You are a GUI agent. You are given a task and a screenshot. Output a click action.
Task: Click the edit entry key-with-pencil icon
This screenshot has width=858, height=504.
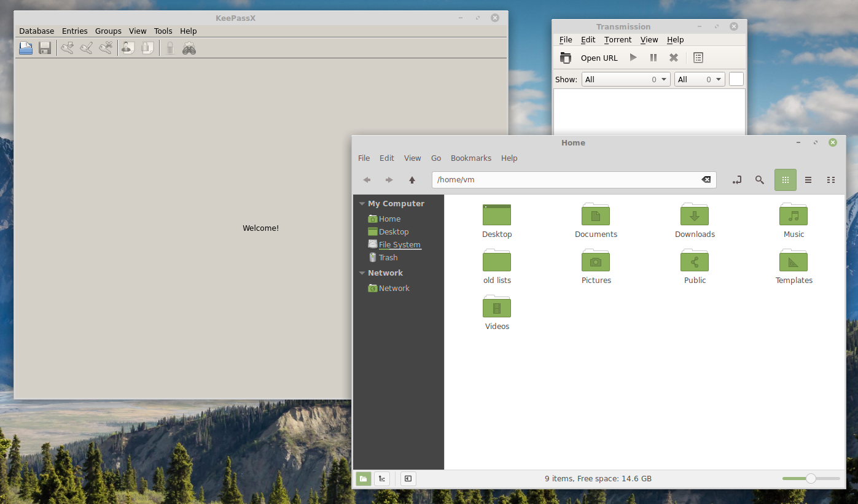click(x=87, y=48)
